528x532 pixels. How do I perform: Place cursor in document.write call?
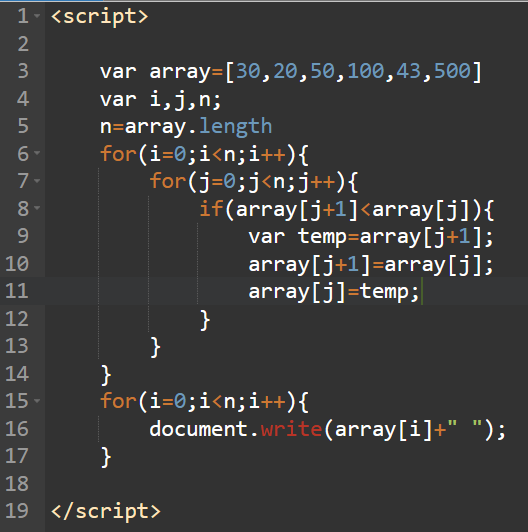[327, 429]
